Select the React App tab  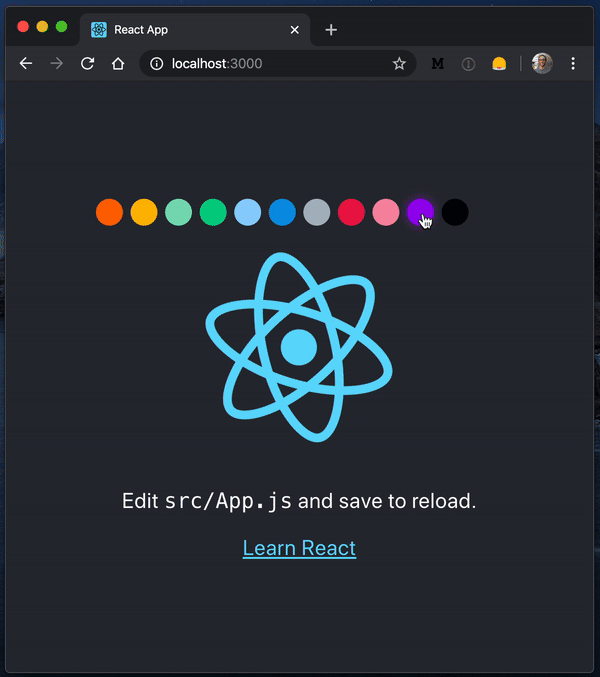point(194,30)
